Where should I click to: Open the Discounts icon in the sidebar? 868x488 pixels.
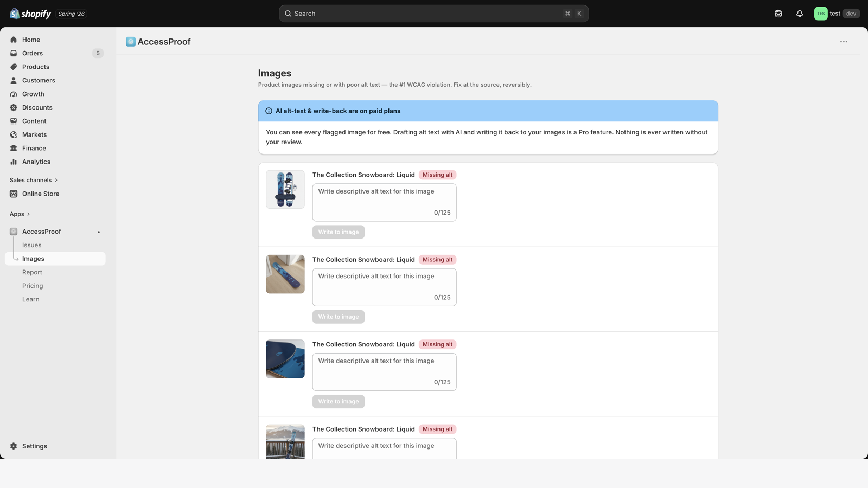point(14,107)
